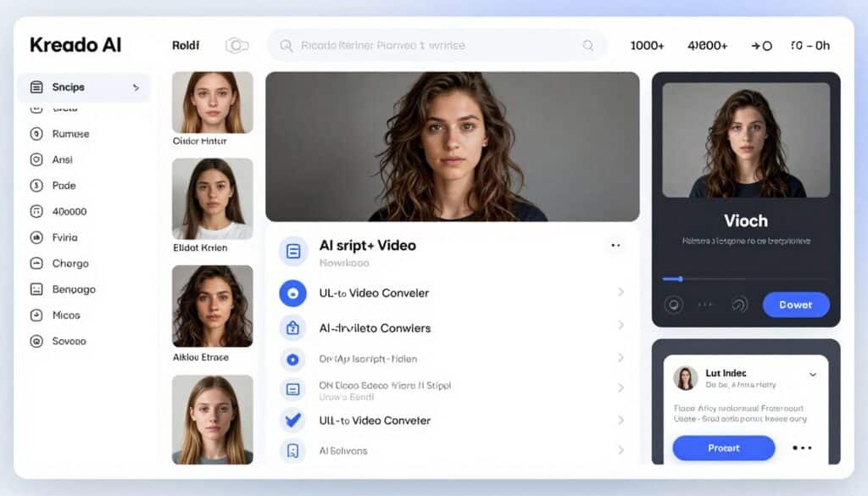Open the Lut Indec dropdown arrow

tap(812, 374)
